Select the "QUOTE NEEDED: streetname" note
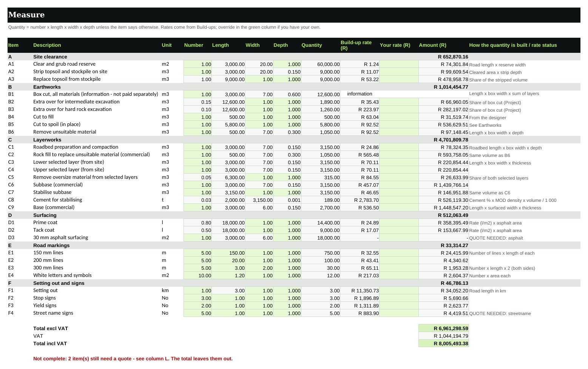This screenshot has height=369, width=588. (x=500, y=314)
